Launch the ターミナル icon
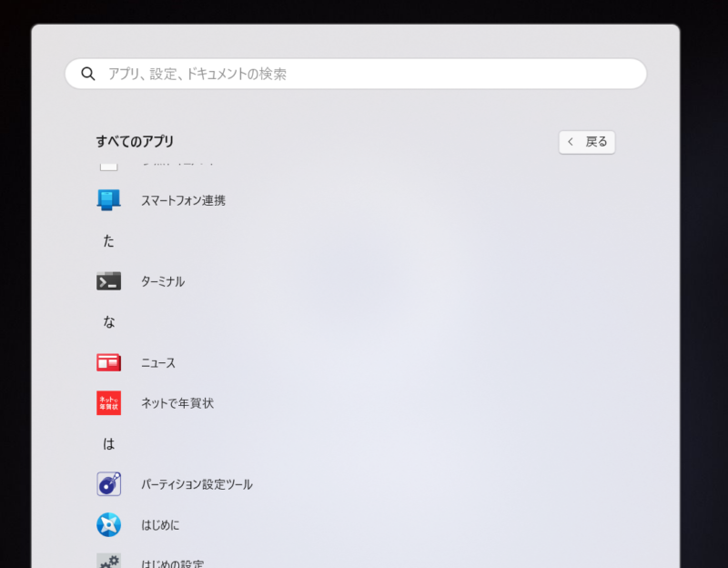The image size is (728, 568). pos(108,281)
